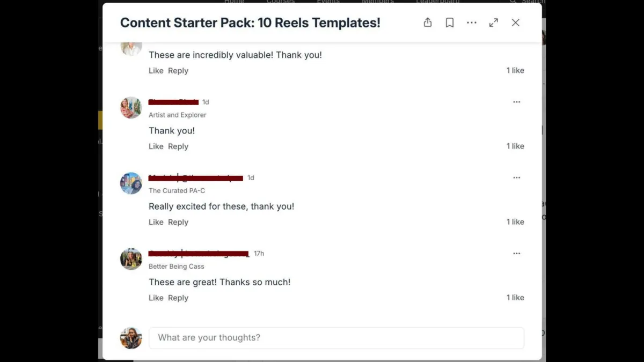This screenshot has height=362, width=644.
Task: Bookmark the Content Starter Pack post
Action: click(450, 23)
